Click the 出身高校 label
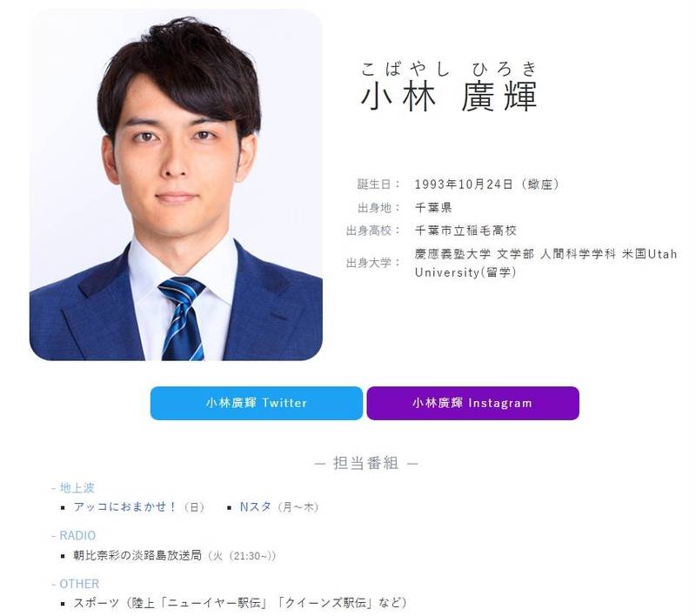This screenshot has width=696, height=616. [x=368, y=231]
